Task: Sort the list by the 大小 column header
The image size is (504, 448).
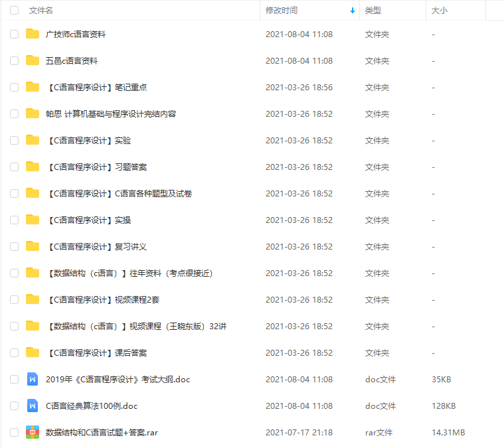Action: [440, 11]
